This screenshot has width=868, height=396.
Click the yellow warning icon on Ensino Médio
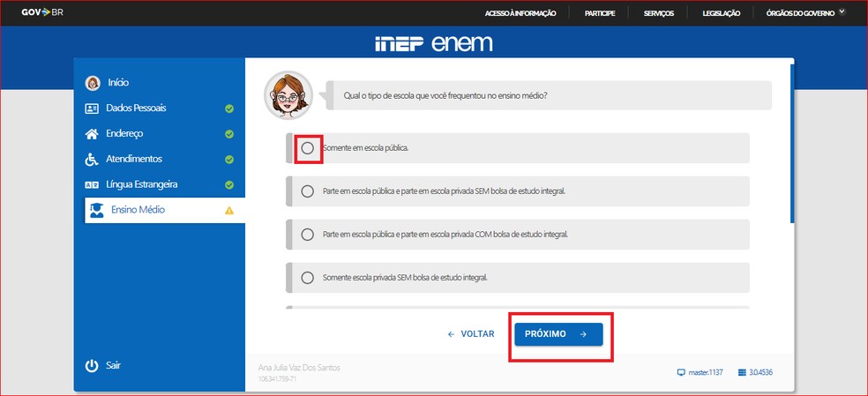coord(229,211)
